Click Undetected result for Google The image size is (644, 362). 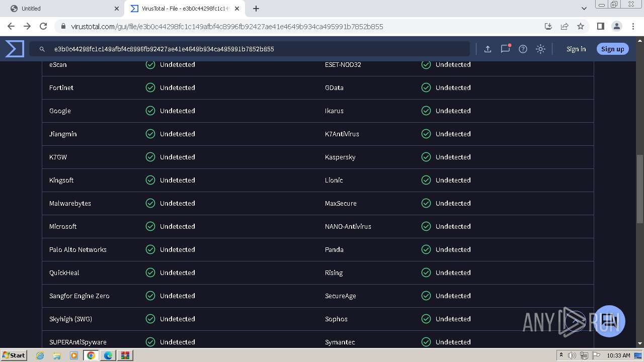pos(178,111)
